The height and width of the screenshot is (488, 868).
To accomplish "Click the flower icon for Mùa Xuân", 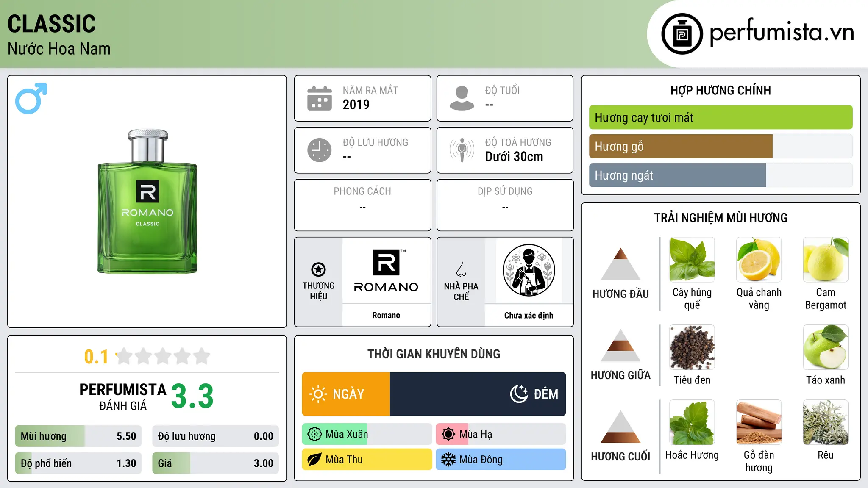I will pyautogui.click(x=314, y=434).
